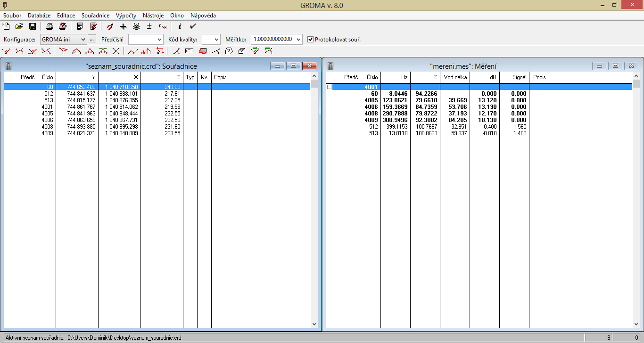644x343 pixels.
Task: Click the Typ column header
Action: [x=190, y=77]
